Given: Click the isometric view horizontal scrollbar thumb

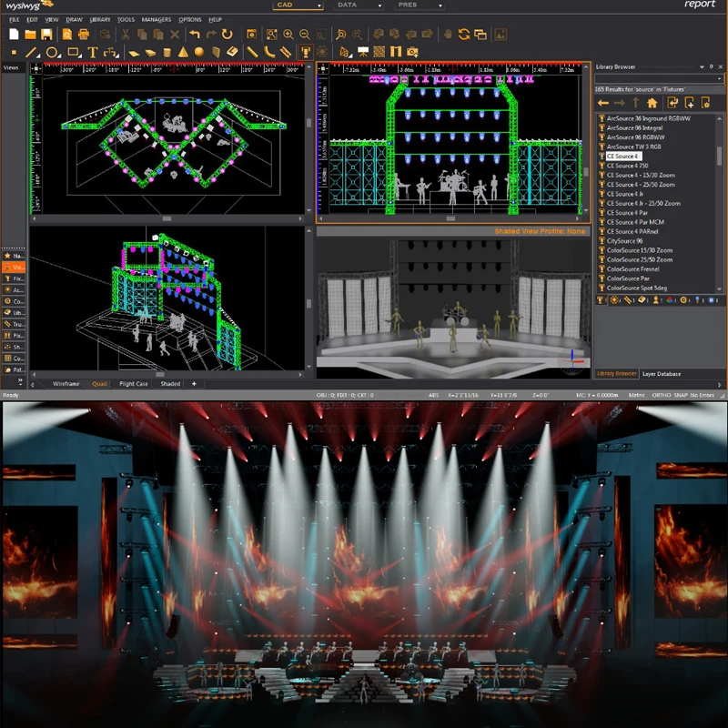Looking at the screenshot, I should point(160,374).
